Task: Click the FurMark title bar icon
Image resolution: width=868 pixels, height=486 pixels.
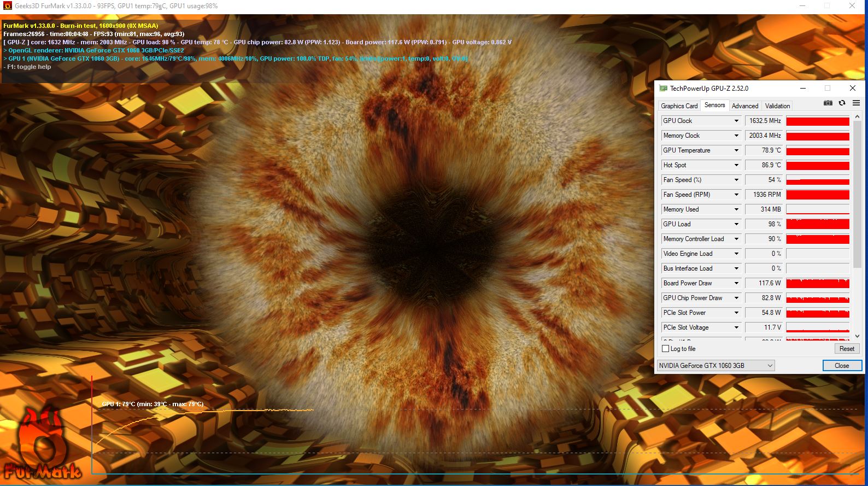Action: [x=7, y=6]
